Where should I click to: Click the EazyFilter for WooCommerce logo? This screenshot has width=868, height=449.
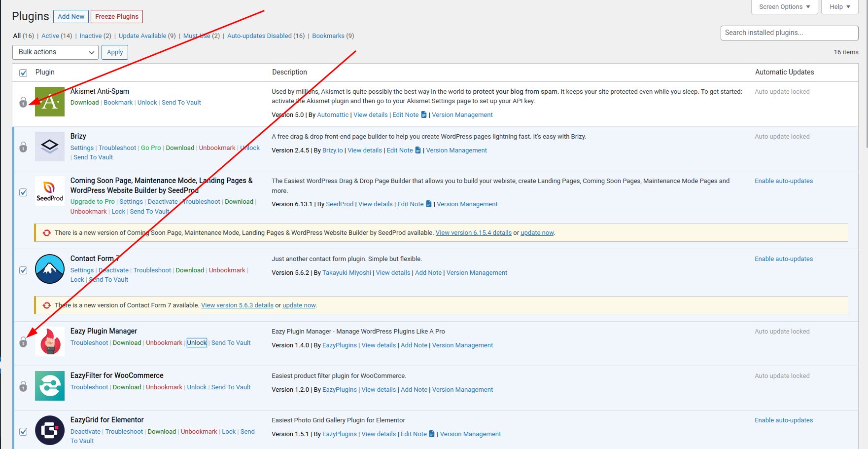(x=49, y=386)
